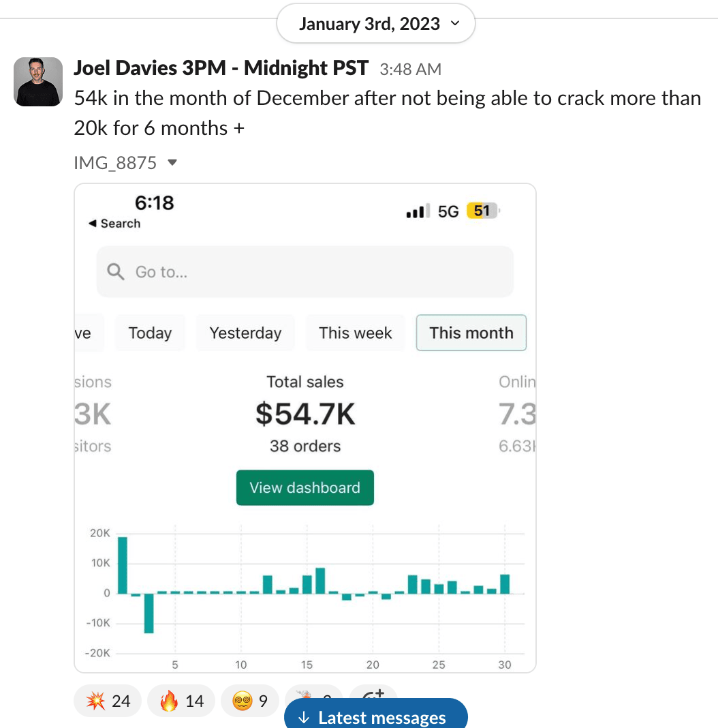Click the Go to... search field
The height and width of the screenshot is (728, 718).
click(x=305, y=272)
